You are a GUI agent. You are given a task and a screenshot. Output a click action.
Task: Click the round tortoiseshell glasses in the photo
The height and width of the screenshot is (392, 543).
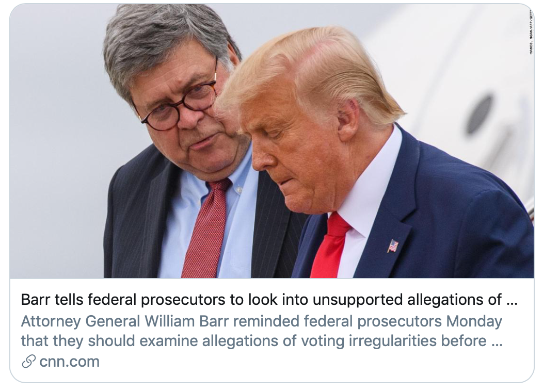click(180, 104)
